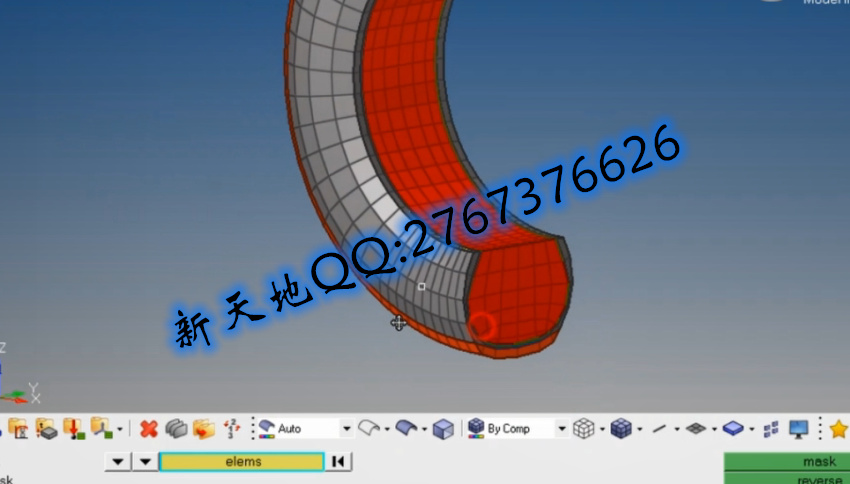Viewport: 850px width, 484px height.
Task: Click the red X delete entity icon
Action: tap(148, 429)
